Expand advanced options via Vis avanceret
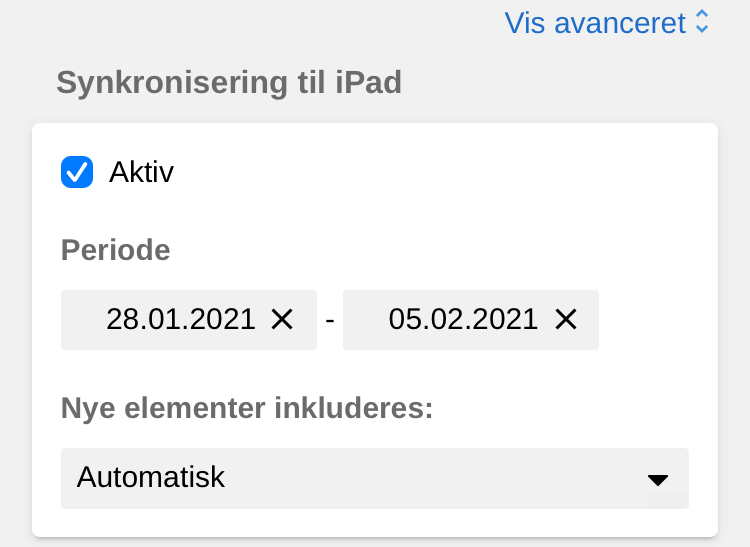Viewport: 750px width, 547px height. [x=595, y=23]
